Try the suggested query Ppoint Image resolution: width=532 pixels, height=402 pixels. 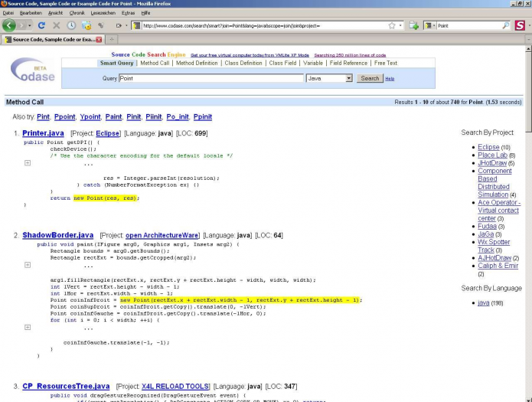pyautogui.click(x=65, y=117)
